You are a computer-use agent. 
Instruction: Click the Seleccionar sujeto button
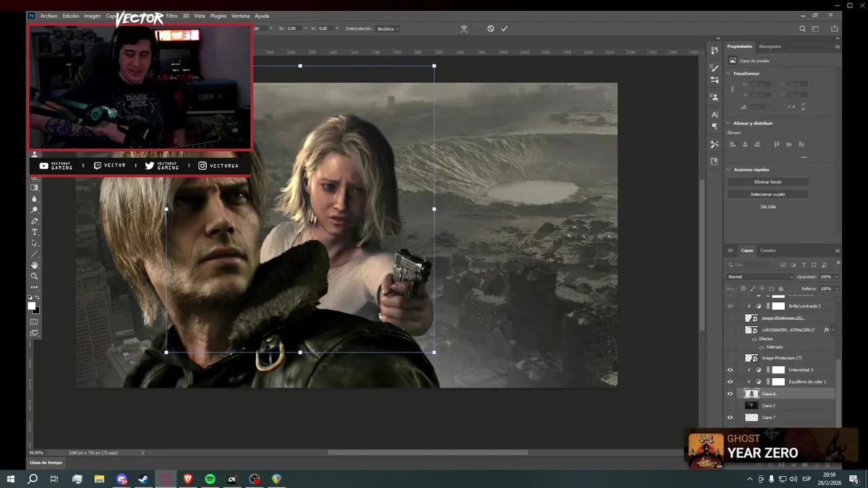768,194
